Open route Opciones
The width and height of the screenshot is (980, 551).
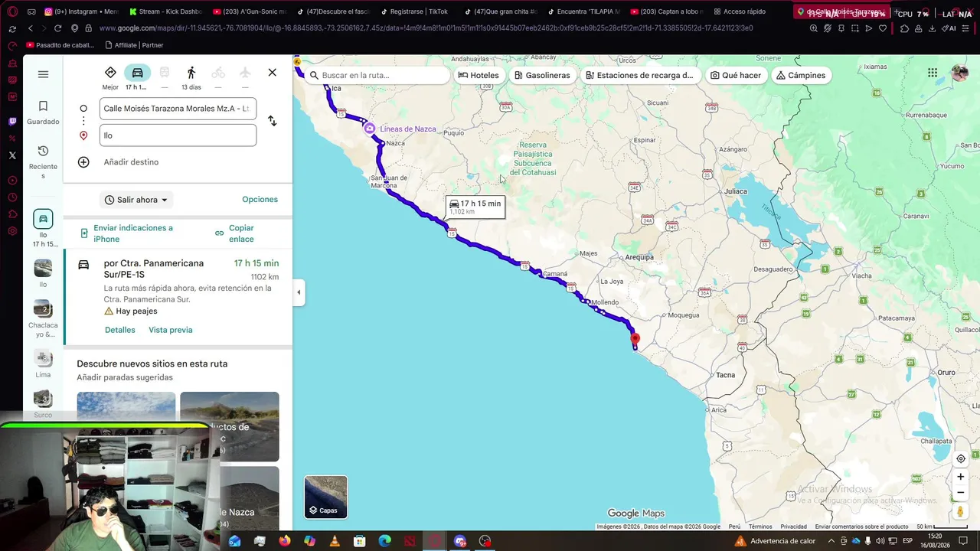click(260, 200)
